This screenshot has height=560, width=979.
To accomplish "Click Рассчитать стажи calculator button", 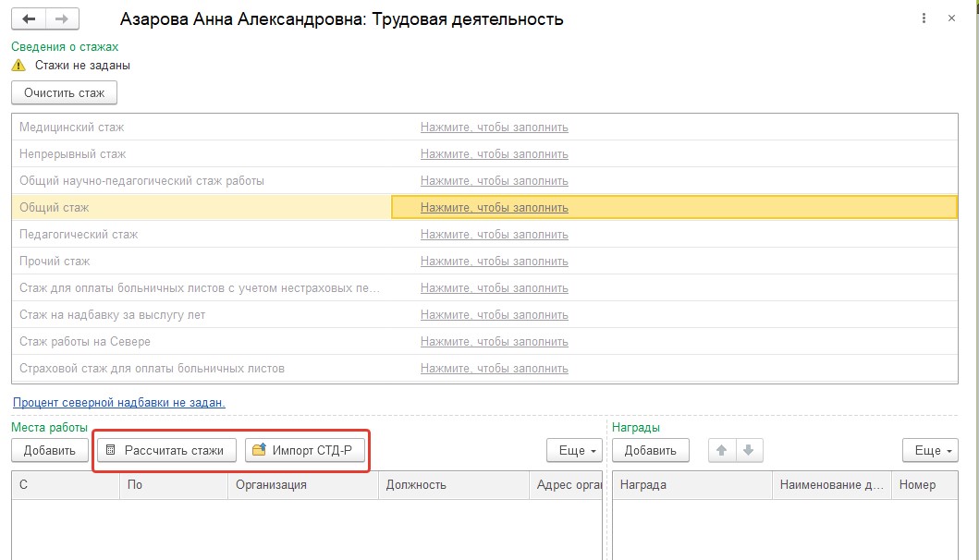I will coord(166,450).
